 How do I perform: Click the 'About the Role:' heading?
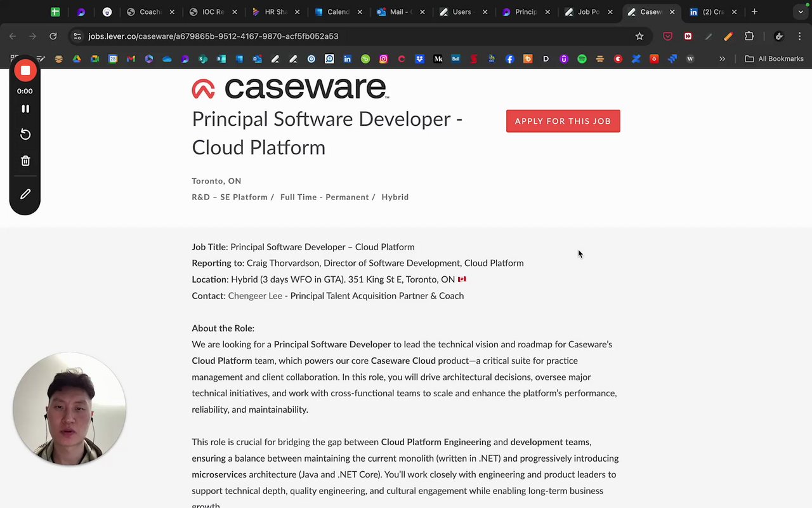pyautogui.click(x=223, y=328)
